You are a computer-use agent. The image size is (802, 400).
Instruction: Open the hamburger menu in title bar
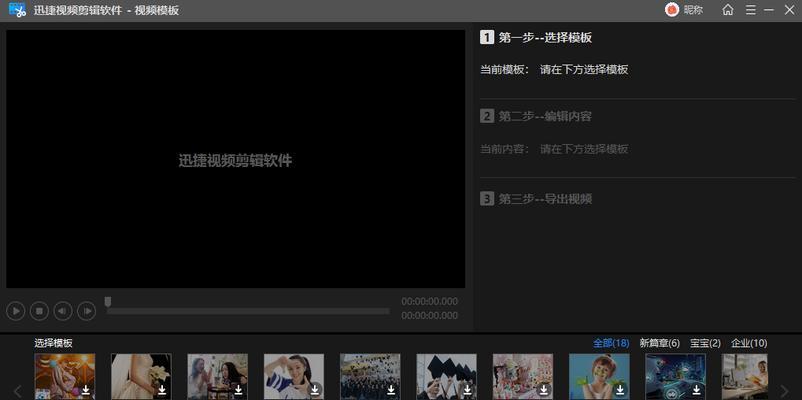pyautogui.click(x=750, y=10)
